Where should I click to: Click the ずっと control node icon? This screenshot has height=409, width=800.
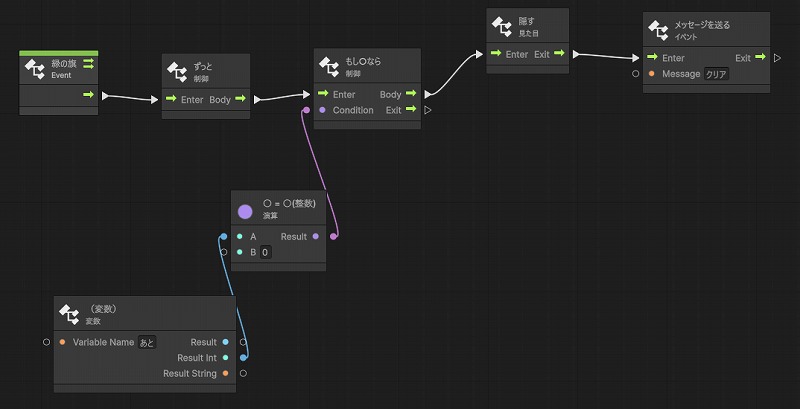click(178, 72)
